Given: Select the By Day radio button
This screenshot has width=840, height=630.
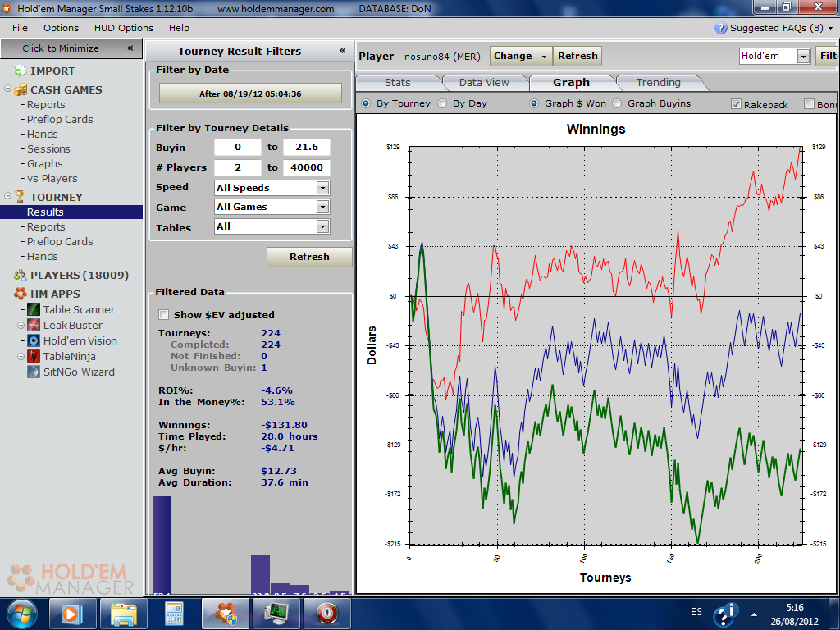Looking at the screenshot, I should [x=442, y=103].
